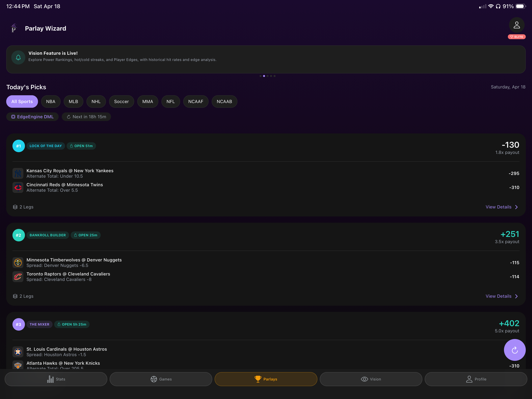Filter picks by MLB
Image resolution: width=532 pixels, height=399 pixels.
pyautogui.click(x=73, y=102)
